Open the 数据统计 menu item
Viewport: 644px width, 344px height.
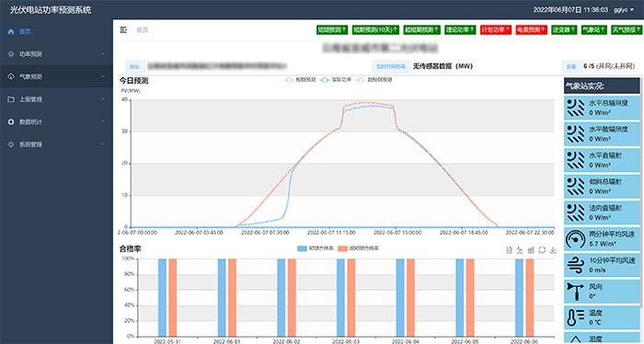click(x=56, y=121)
